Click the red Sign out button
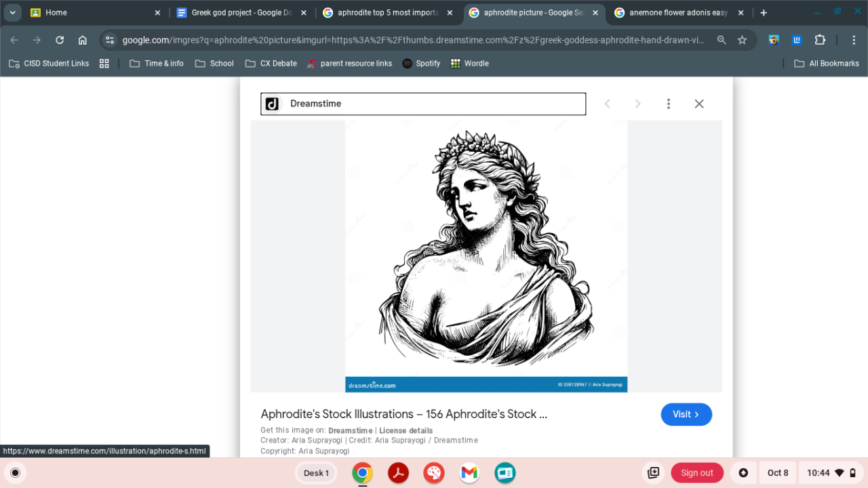 [697, 473]
